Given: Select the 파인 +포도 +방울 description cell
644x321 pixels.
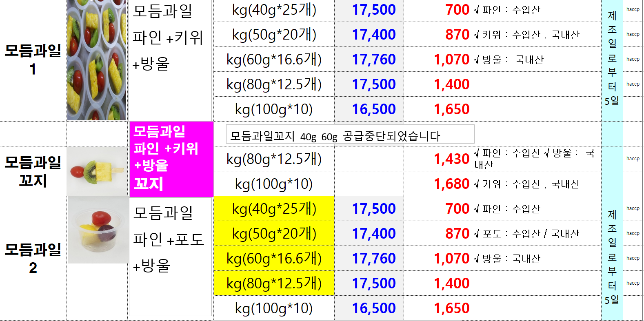Looking at the screenshot, I should tap(171, 256).
